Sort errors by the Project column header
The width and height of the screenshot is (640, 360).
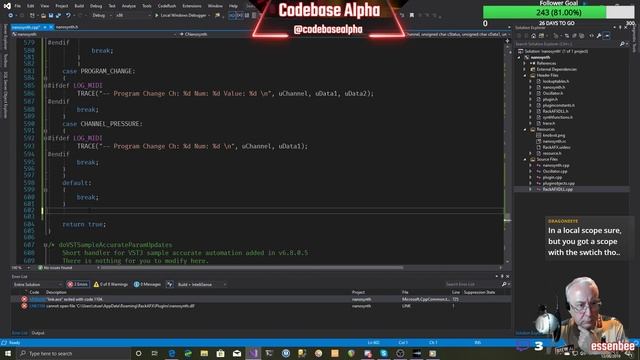point(358,292)
